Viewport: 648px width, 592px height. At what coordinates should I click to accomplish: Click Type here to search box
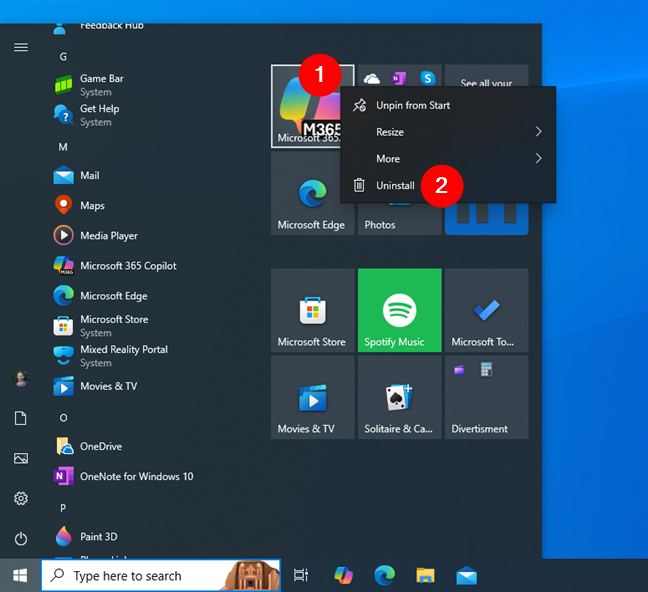click(x=161, y=575)
